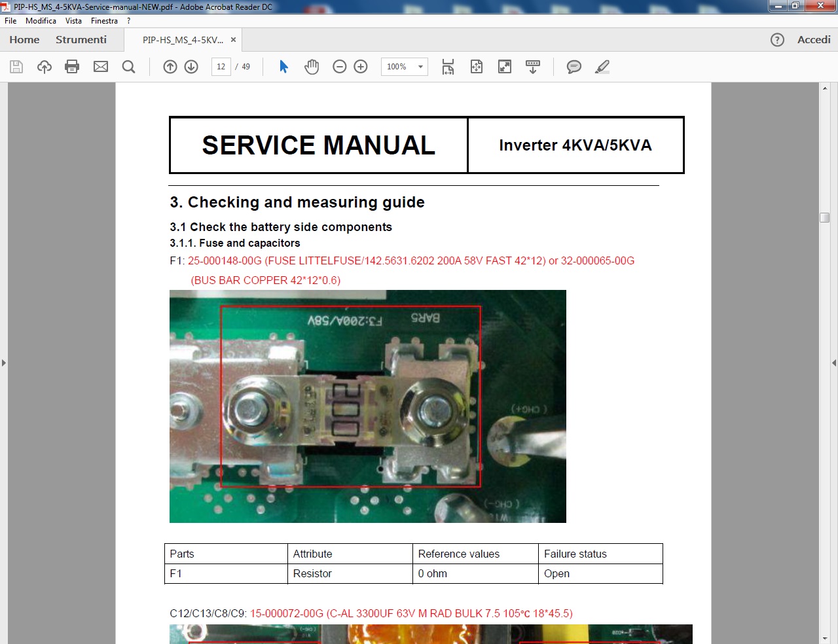The height and width of the screenshot is (644, 838).
Task: Click the Print file icon
Action: 72,67
